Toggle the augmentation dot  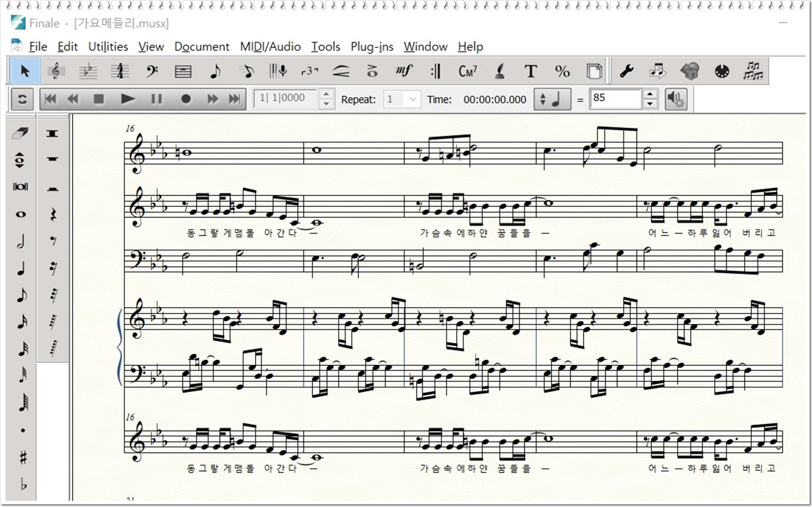(x=22, y=431)
